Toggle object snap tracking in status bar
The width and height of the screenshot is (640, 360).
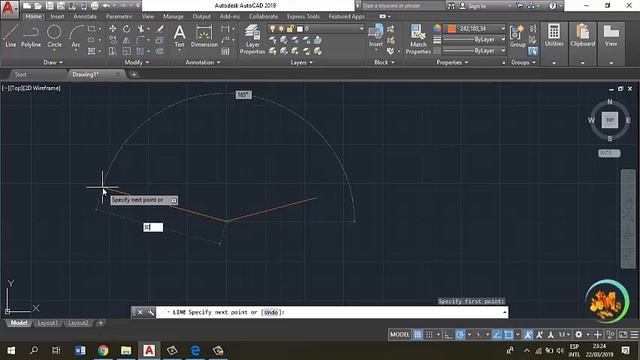tap(497, 335)
